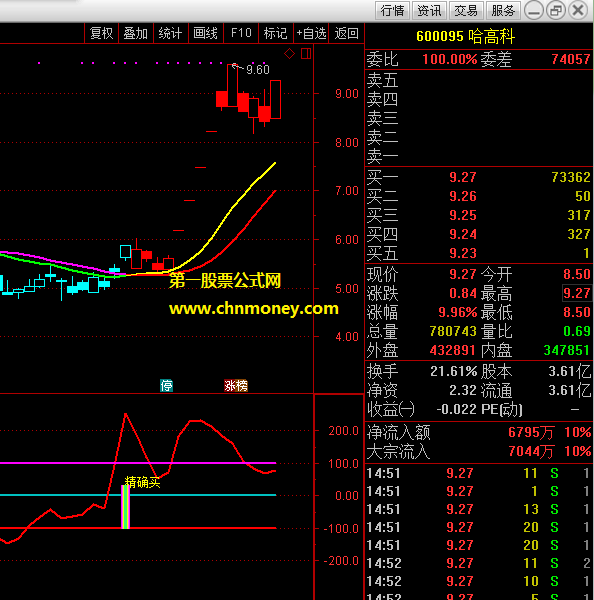Image resolution: width=594 pixels, height=600 pixels.
Task: Click the 涨榜 gainers marker icon
Action: [x=236, y=385]
